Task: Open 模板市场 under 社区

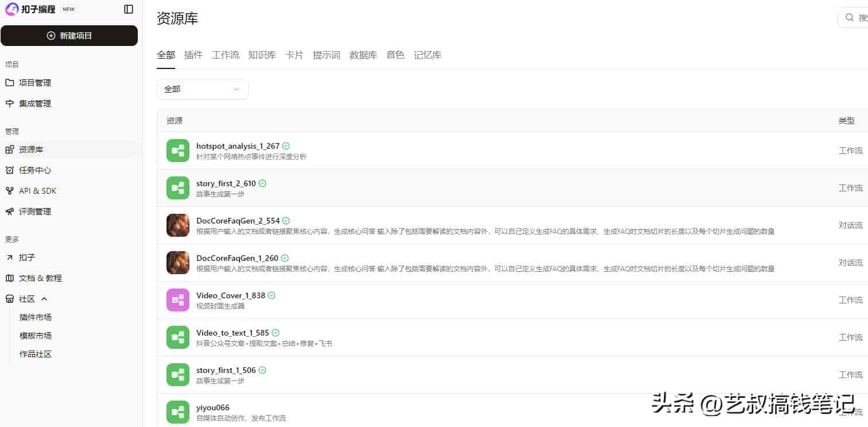Action: pyautogui.click(x=36, y=336)
